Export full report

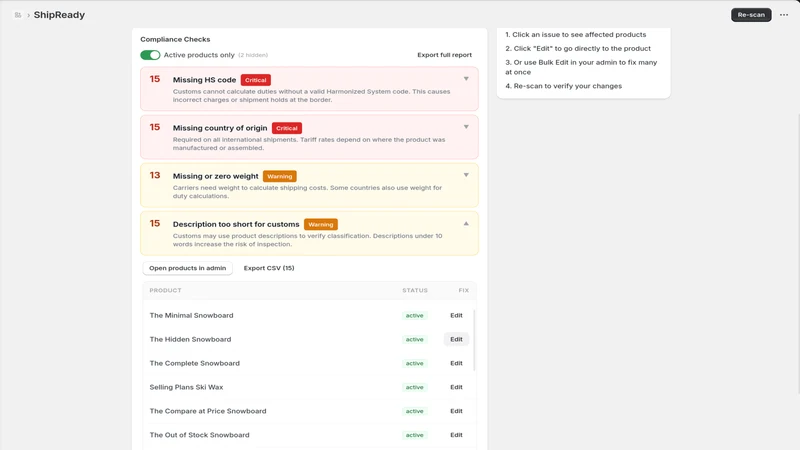[x=444, y=55]
